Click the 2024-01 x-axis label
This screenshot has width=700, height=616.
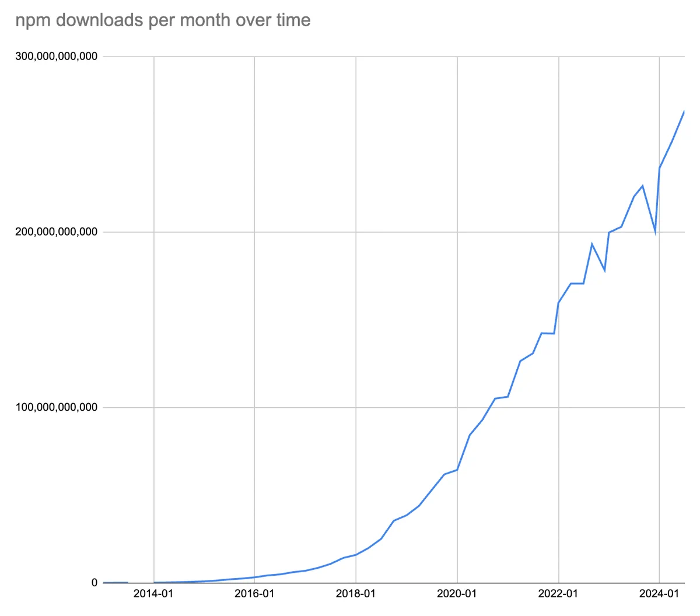659,594
